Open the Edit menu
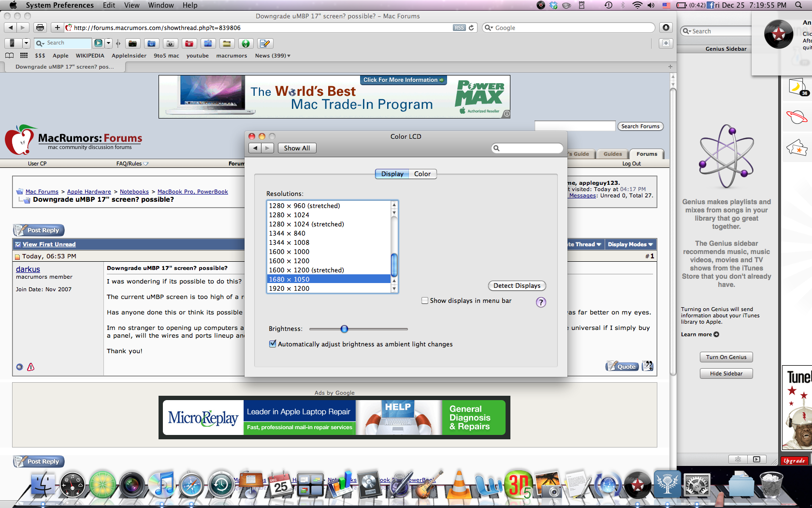The image size is (812, 508). pyautogui.click(x=109, y=5)
